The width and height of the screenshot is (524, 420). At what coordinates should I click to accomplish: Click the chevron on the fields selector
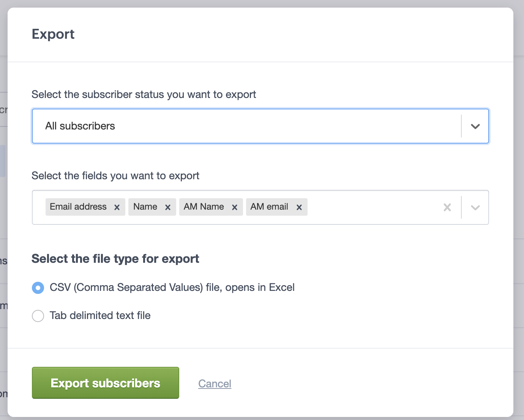475,207
